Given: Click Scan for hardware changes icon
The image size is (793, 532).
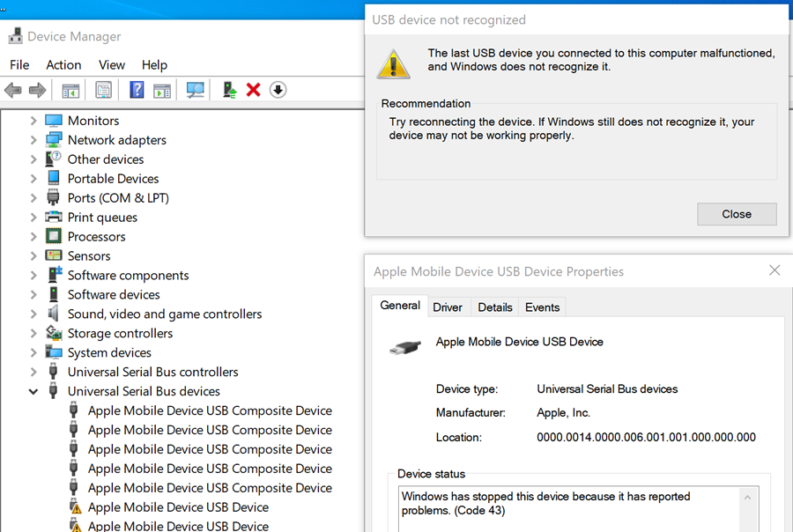Looking at the screenshot, I should [x=195, y=90].
